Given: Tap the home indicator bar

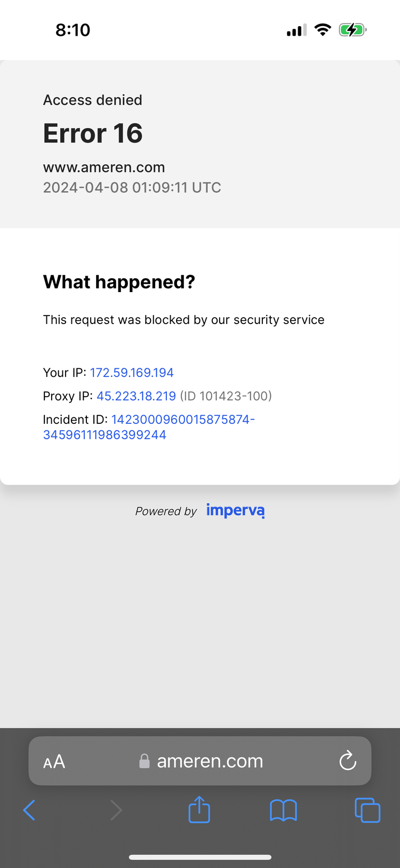Looking at the screenshot, I should [x=200, y=857].
